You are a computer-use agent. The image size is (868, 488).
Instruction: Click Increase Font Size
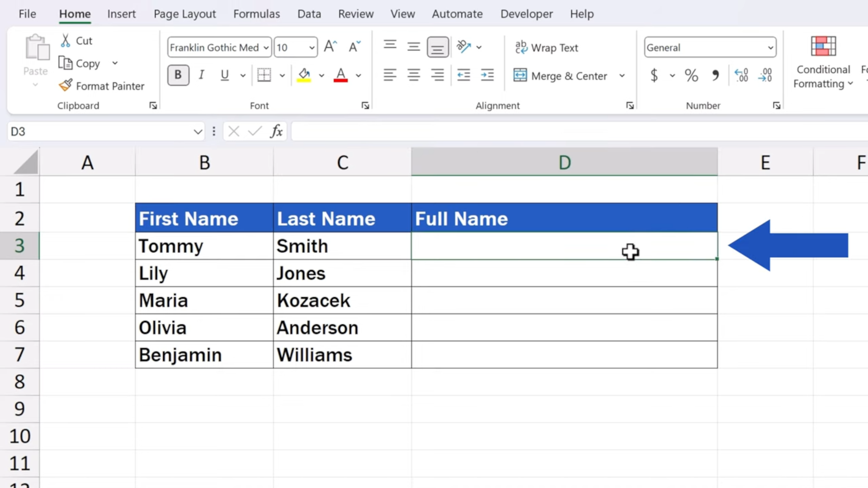tap(330, 46)
